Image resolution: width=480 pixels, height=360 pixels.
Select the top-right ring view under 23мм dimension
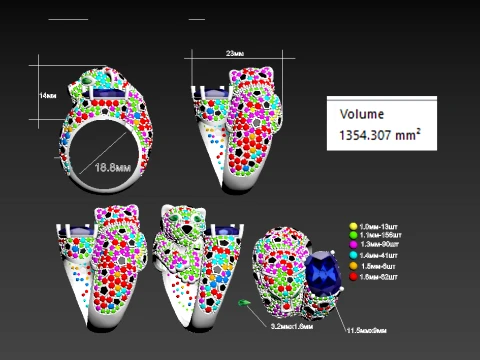(237, 130)
